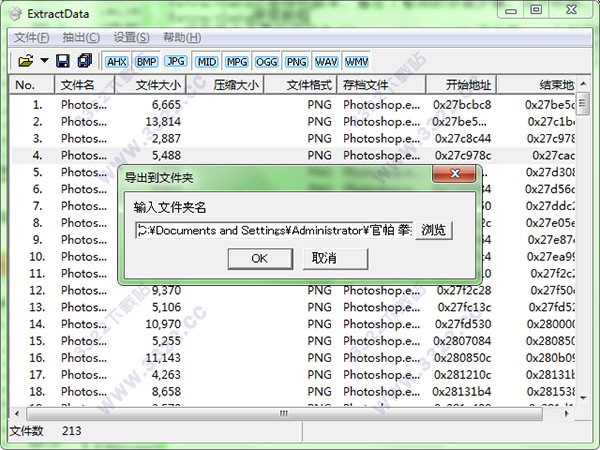Click the 浏览 browse button

(434, 230)
